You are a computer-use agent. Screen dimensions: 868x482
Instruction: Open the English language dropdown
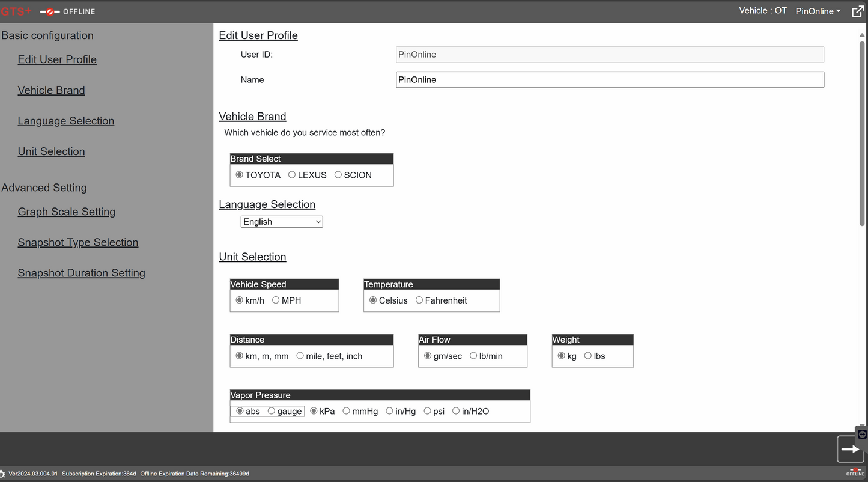[282, 222]
